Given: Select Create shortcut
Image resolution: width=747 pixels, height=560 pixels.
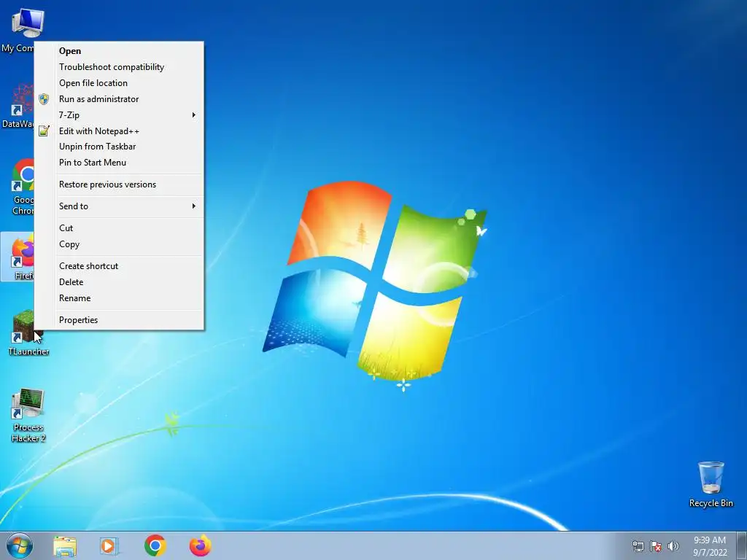Looking at the screenshot, I should pos(119,266).
